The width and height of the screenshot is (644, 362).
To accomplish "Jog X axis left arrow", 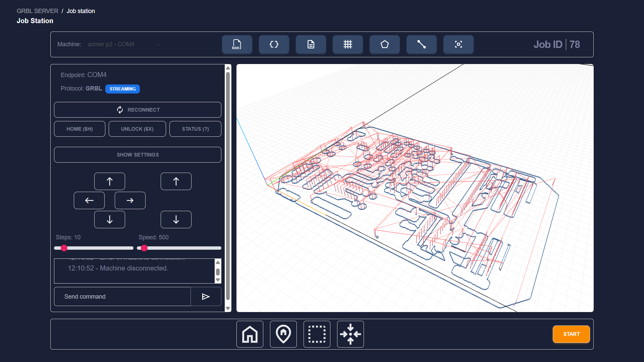I will point(89,200).
